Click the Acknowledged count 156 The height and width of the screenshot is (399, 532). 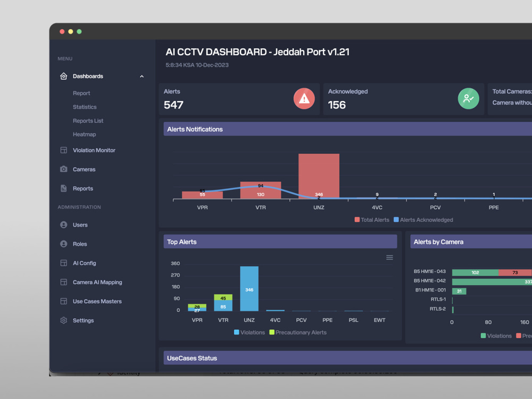click(337, 105)
